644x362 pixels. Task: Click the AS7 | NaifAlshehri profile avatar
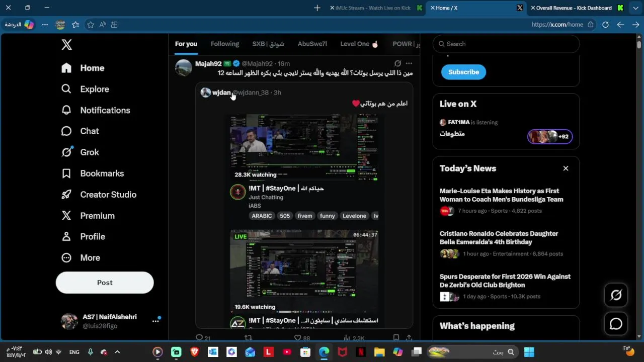(x=69, y=321)
